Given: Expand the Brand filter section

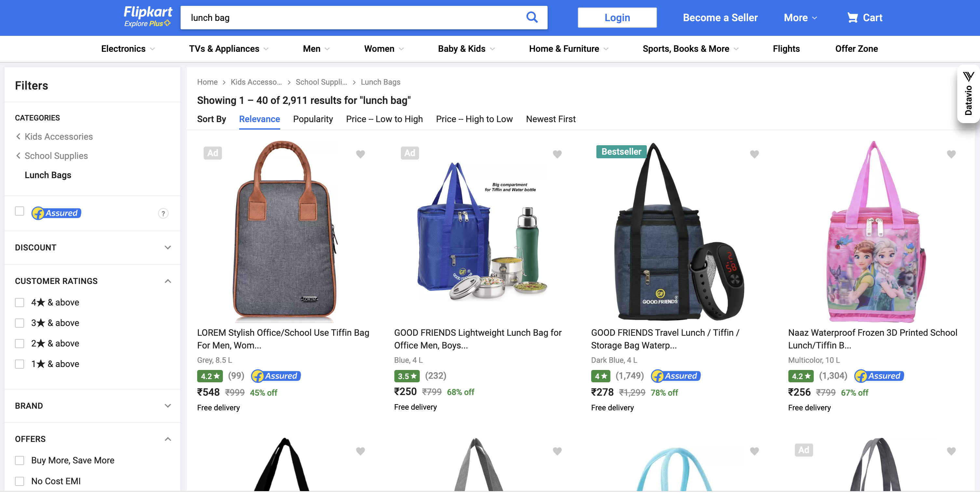Looking at the screenshot, I should click(167, 405).
